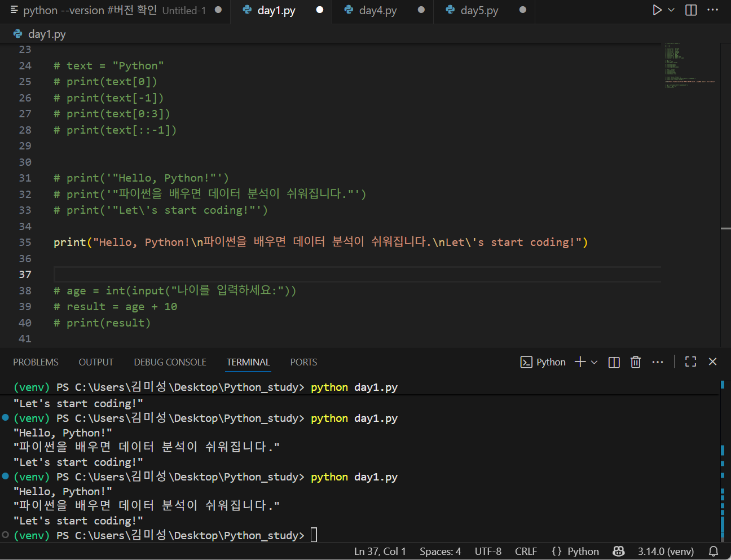The width and height of the screenshot is (731, 560).
Task: Select interpreter 3.14.0 (venv)
Action: tap(666, 552)
